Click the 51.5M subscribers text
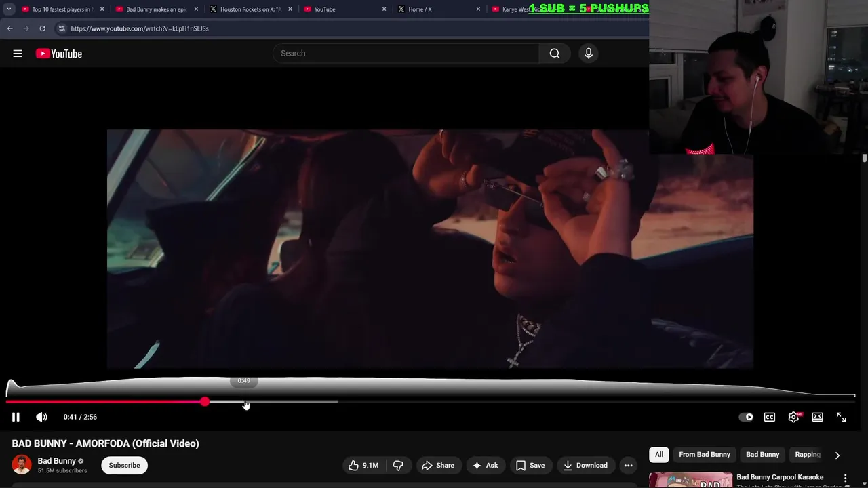Screen dimensions: 868x488 [62, 470]
